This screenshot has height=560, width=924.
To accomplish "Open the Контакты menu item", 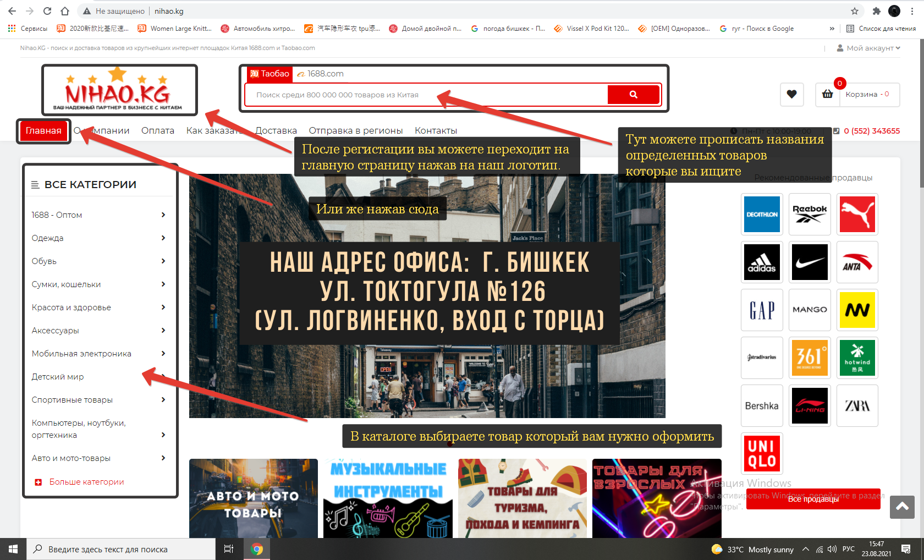I will [436, 130].
